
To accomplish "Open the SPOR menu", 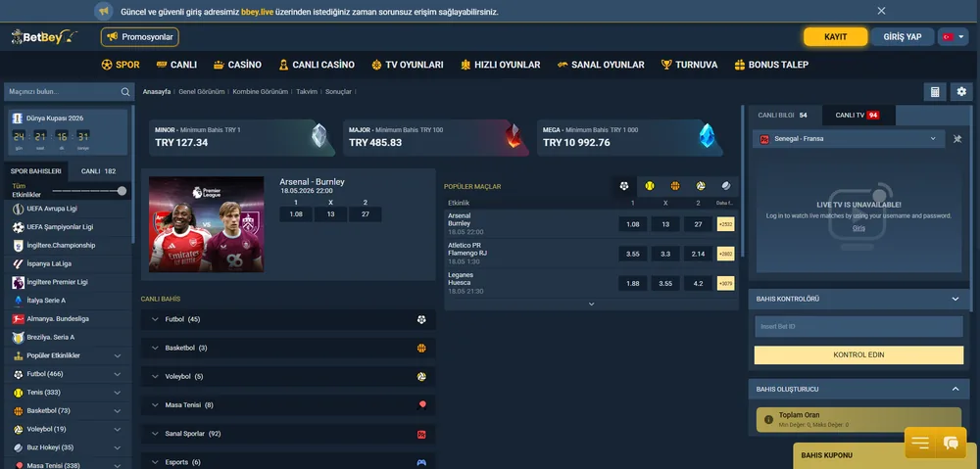I will pos(121,65).
